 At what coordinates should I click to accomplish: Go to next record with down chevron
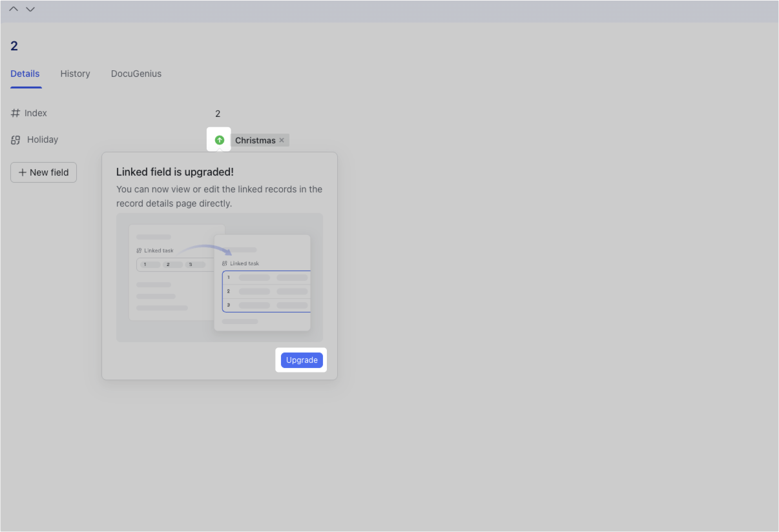[x=30, y=9]
